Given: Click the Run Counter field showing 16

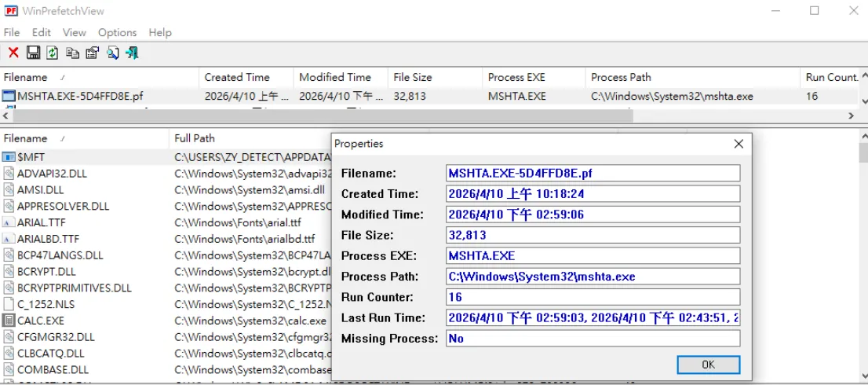Looking at the screenshot, I should (593, 297).
